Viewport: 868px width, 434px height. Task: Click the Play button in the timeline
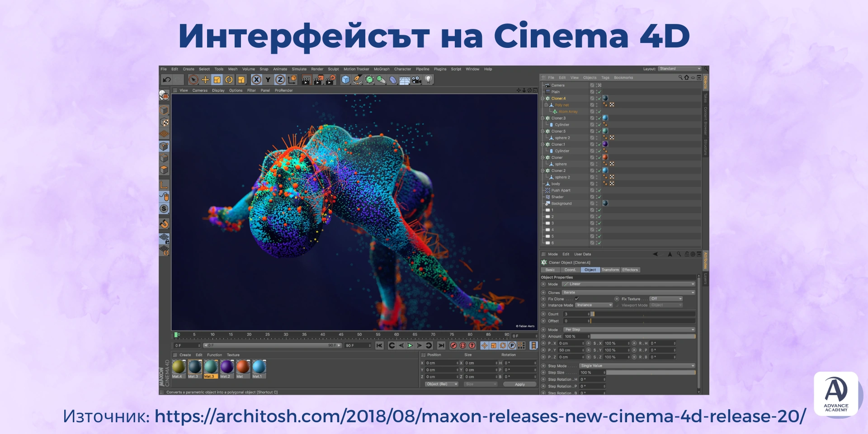(409, 345)
